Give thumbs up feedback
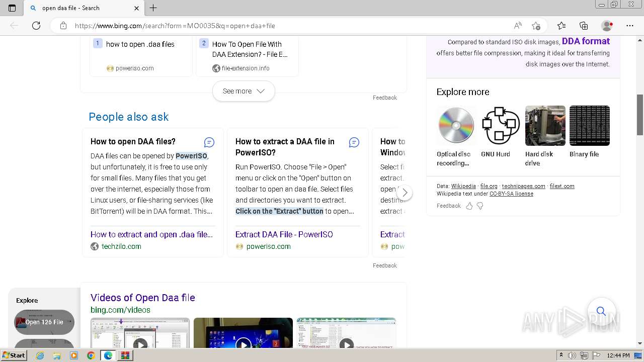The width and height of the screenshot is (644, 362). [x=469, y=206]
